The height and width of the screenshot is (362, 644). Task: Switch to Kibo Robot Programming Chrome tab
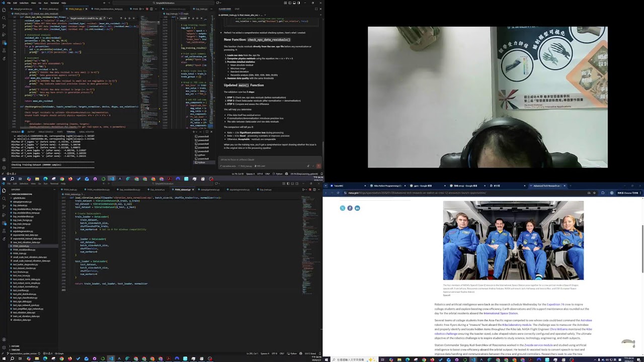coord(388,186)
